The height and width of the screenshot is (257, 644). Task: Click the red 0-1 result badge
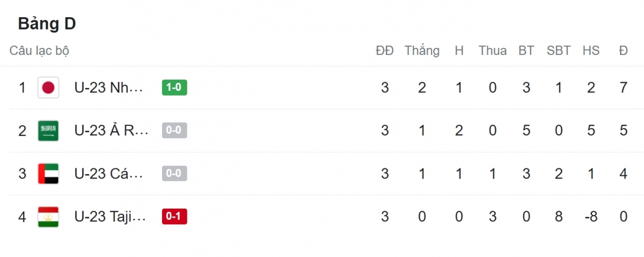[174, 217]
